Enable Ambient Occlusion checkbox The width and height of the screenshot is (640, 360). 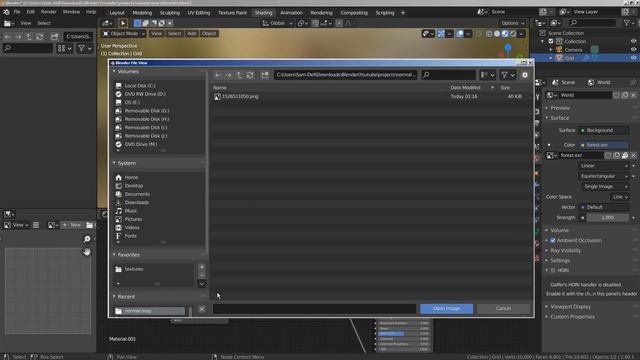(x=553, y=240)
